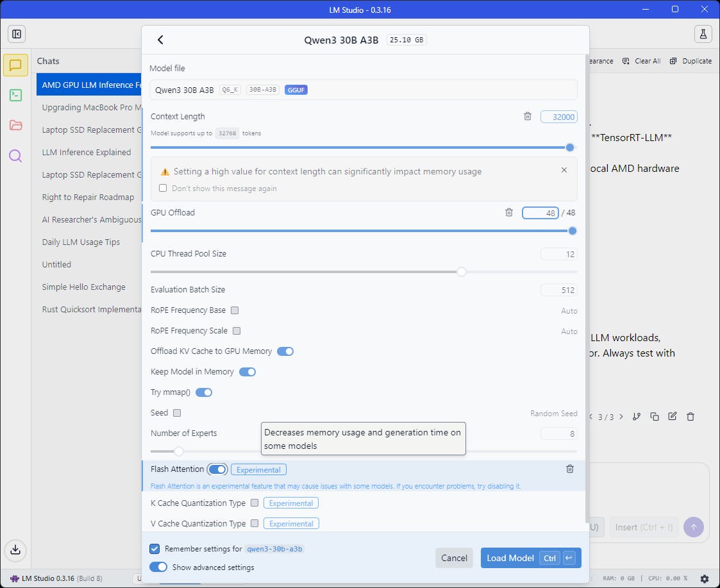Enable K Cache Quantization Type checkbox
This screenshot has width=720, height=588.
coord(255,503)
